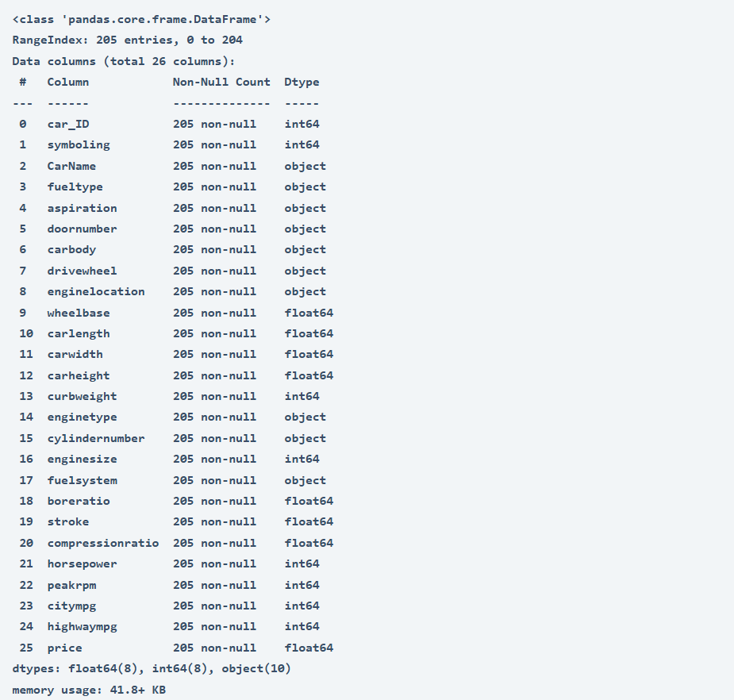This screenshot has height=700, width=734.
Task: Click the enginelocation column name
Action: click(96, 291)
